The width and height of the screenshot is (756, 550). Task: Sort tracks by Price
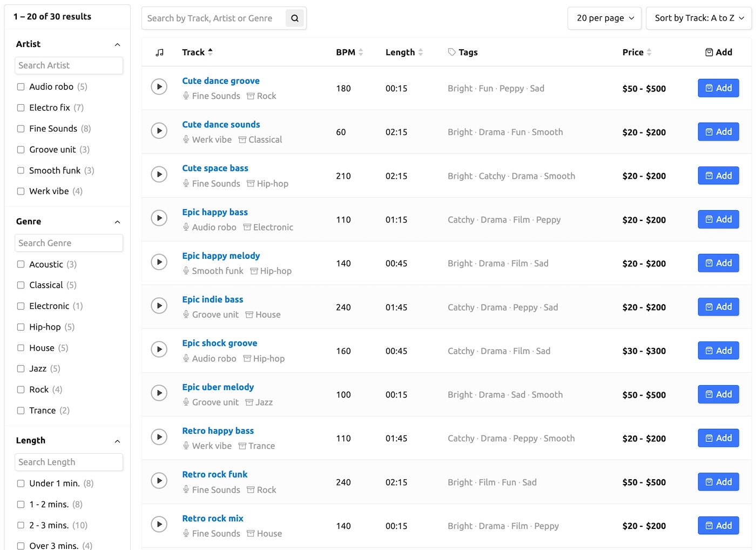tap(650, 52)
